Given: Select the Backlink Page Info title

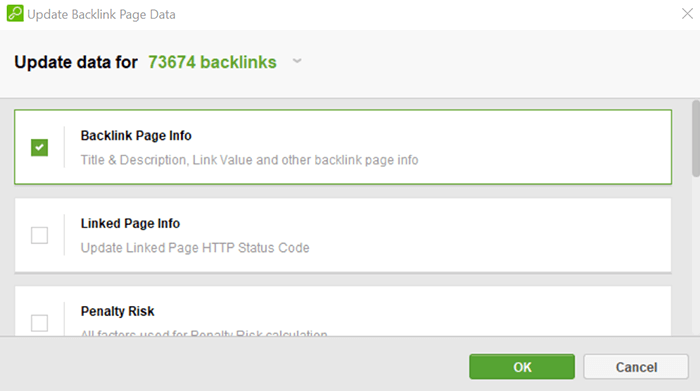Looking at the screenshot, I should pos(136,136).
